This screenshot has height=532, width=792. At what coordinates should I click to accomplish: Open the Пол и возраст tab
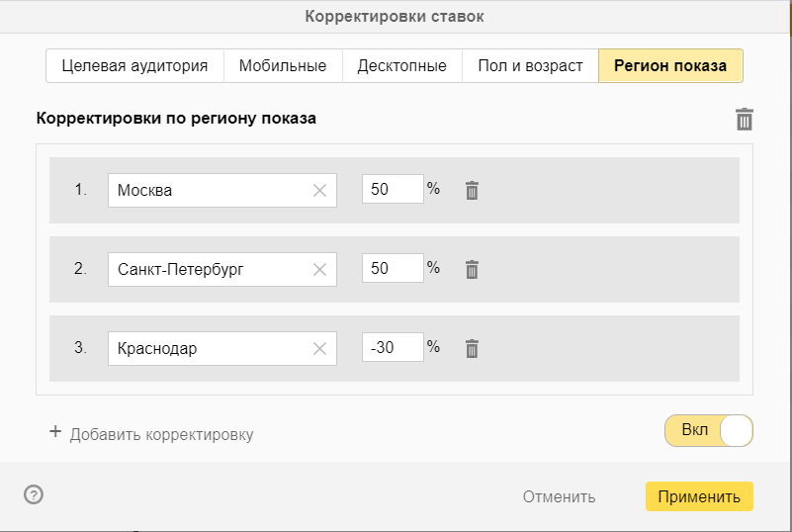pyautogui.click(x=530, y=65)
